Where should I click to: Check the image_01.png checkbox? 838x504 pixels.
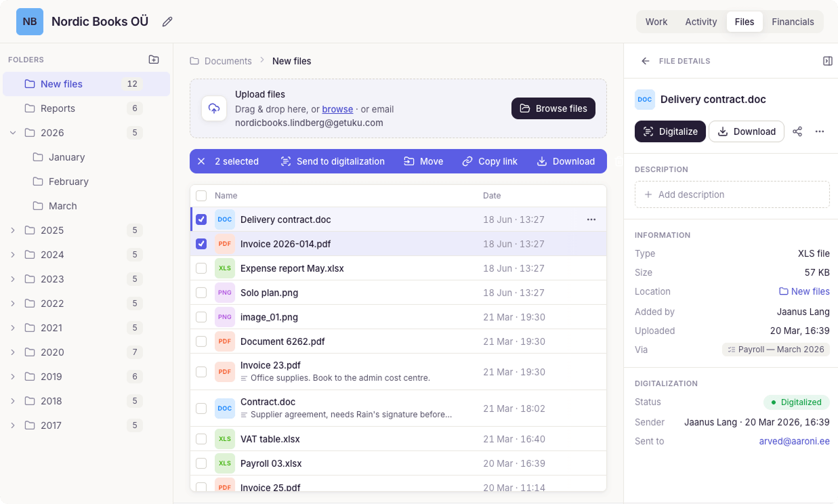click(x=201, y=317)
